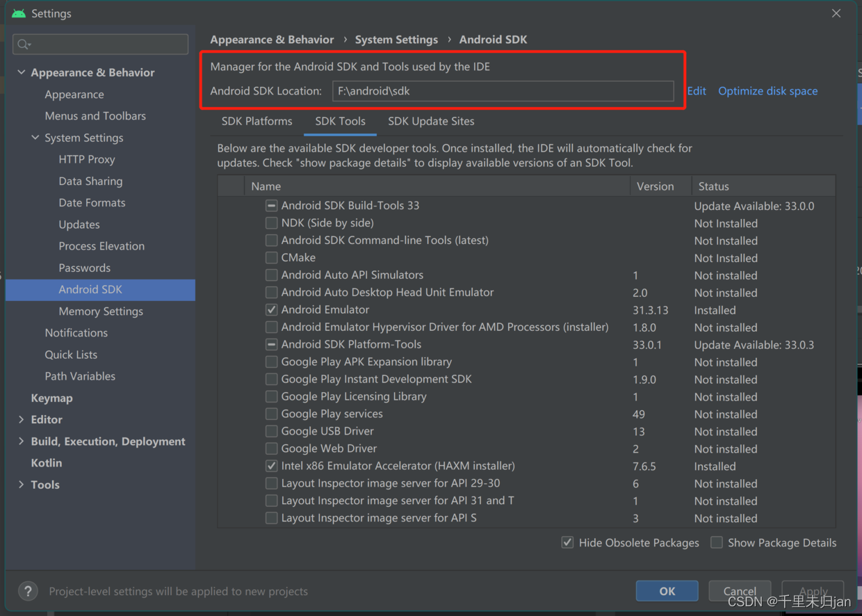Image resolution: width=862 pixels, height=616 pixels.
Task: Close the Settings dialog
Action: point(836,13)
